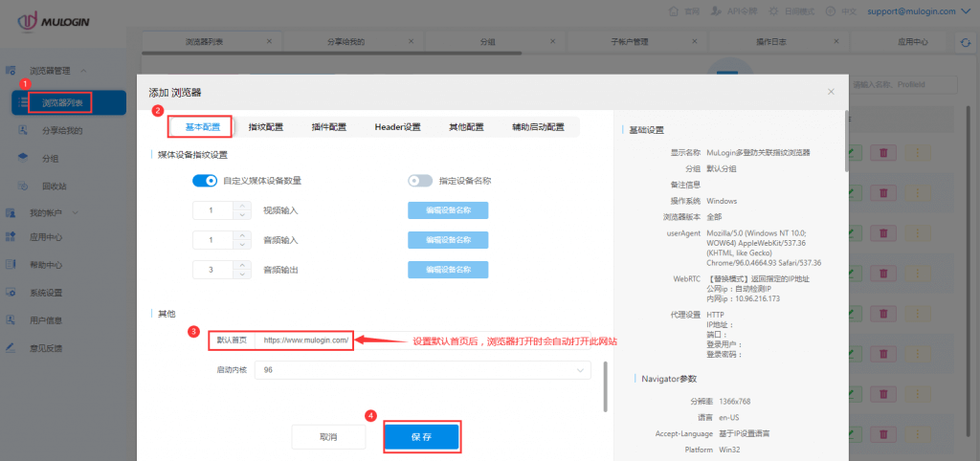
Task: Click the 分组 layers icon in sidebar
Action: [23, 158]
